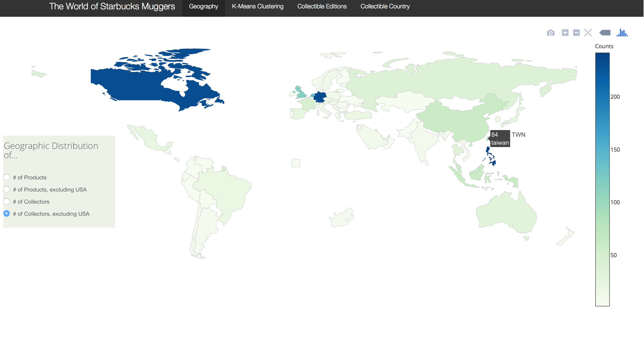The width and height of the screenshot is (644, 356).
Task: Zoom in using the plus icon
Action: coord(565,33)
